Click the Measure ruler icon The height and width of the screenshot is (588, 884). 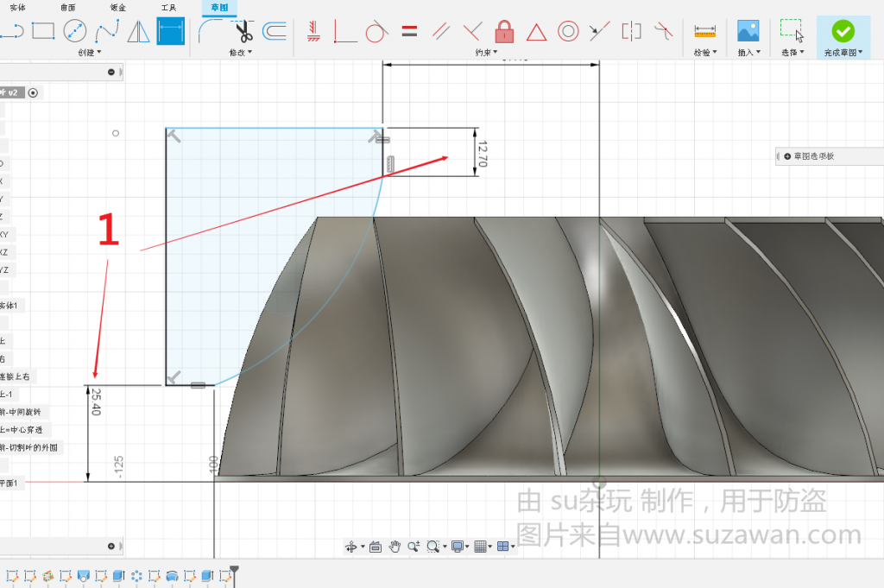704,31
